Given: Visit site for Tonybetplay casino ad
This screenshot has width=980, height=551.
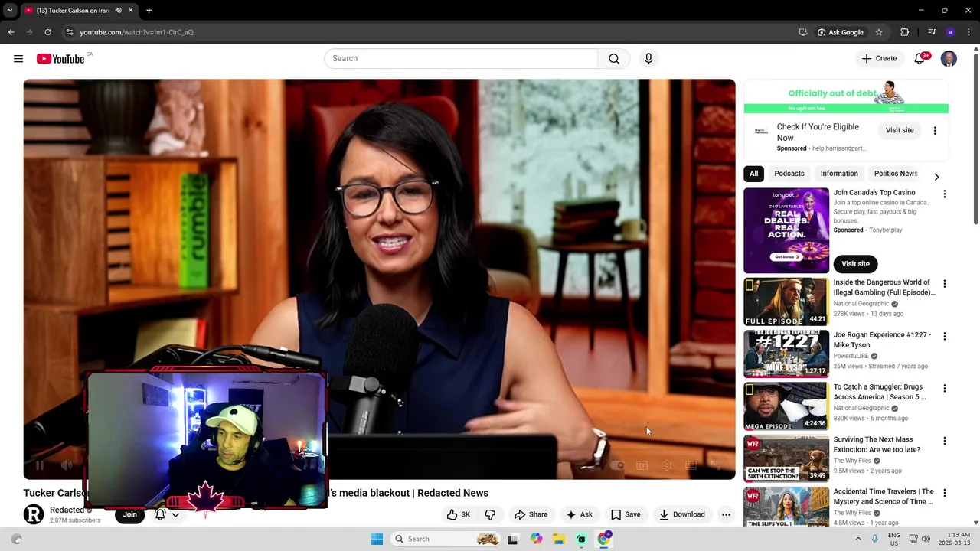Looking at the screenshot, I should tap(855, 264).
